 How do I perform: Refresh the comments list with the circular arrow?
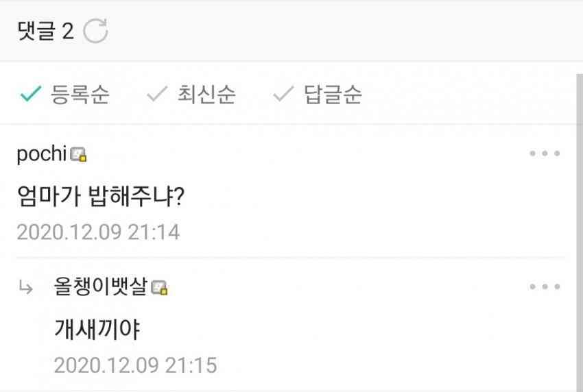click(95, 31)
